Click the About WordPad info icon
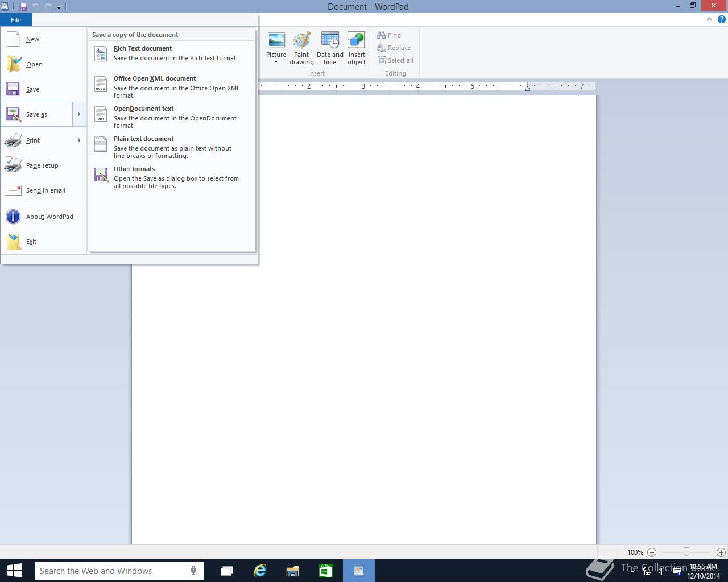This screenshot has width=728, height=582. point(13,217)
